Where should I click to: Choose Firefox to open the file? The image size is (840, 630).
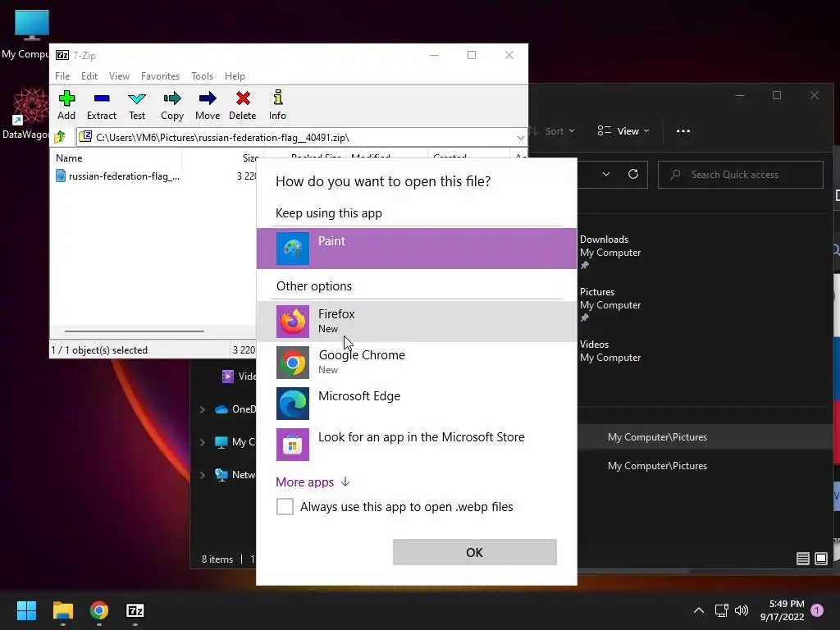pos(416,321)
